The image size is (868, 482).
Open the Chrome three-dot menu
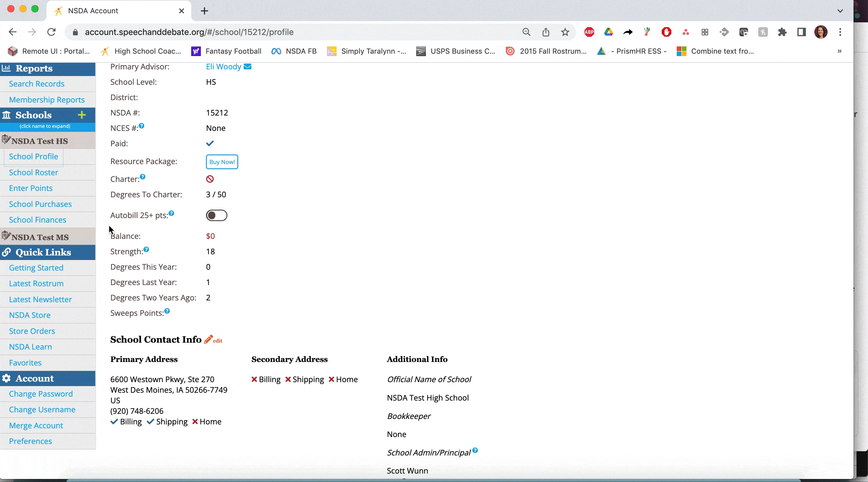pos(840,32)
